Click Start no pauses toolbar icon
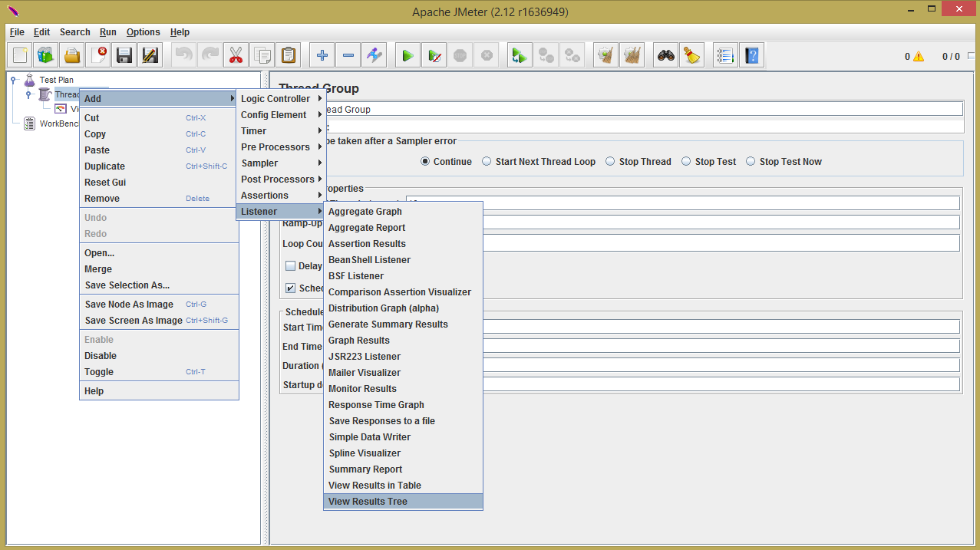 tap(434, 55)
